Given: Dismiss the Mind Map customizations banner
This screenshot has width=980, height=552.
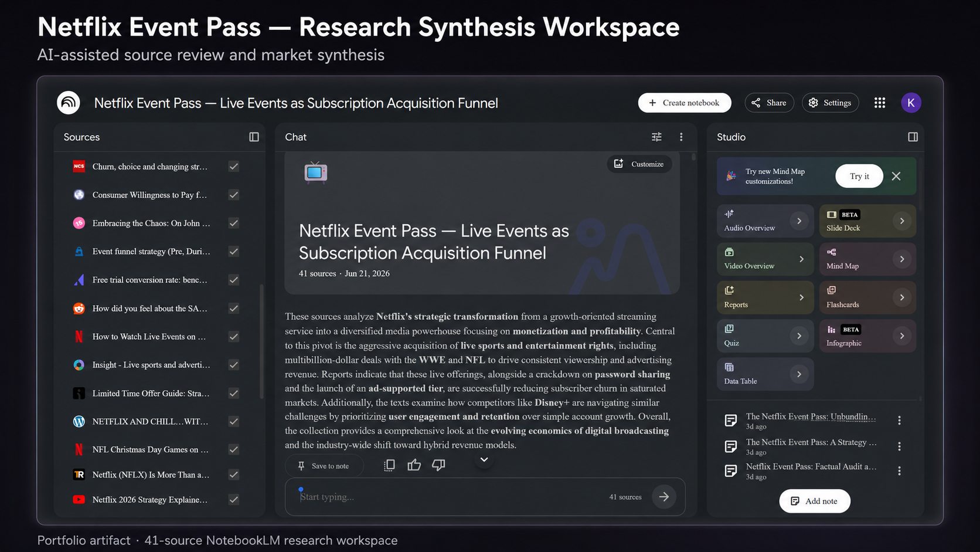Looking at the screenshot, I should point(896,176).
